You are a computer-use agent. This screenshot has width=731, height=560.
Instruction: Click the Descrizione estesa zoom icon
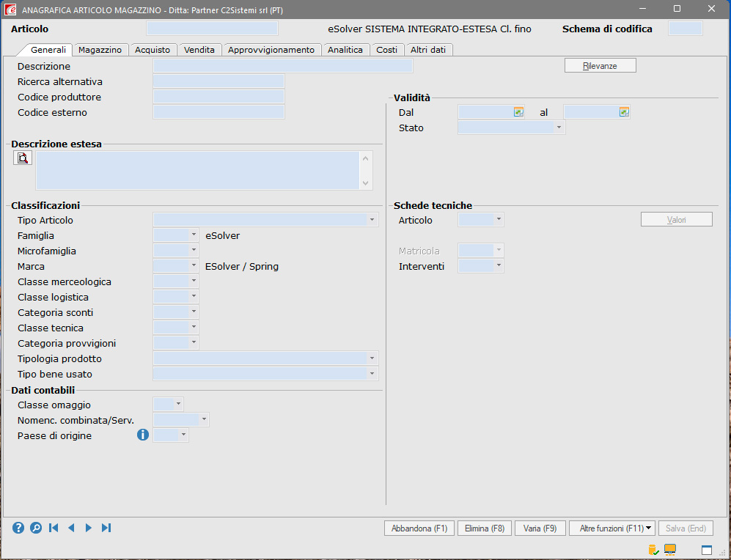[23, 158]
